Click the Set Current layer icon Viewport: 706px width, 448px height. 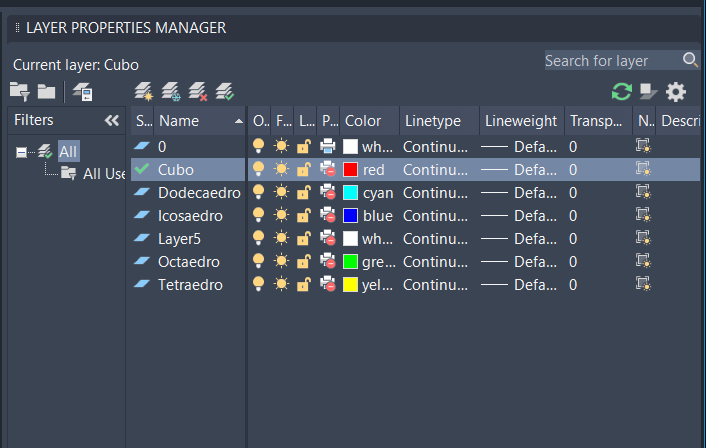pos(224,92)
